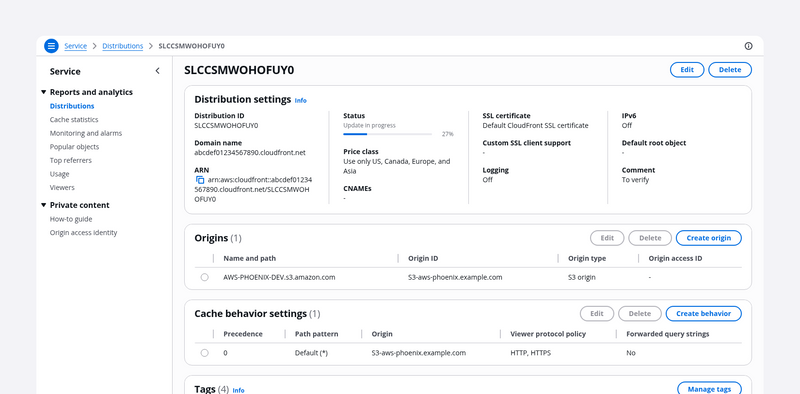Open Origin access identity page
800x394 pixels.
[x=83, y=232]
